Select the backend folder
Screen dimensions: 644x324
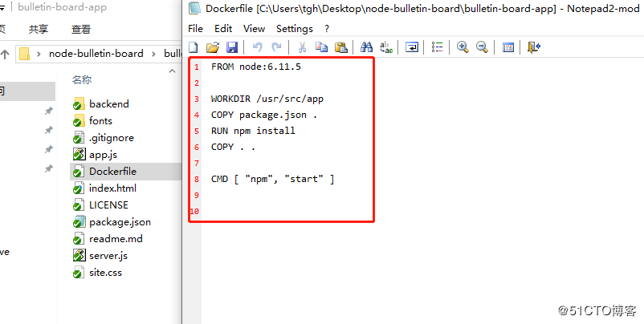click(108, 103)
